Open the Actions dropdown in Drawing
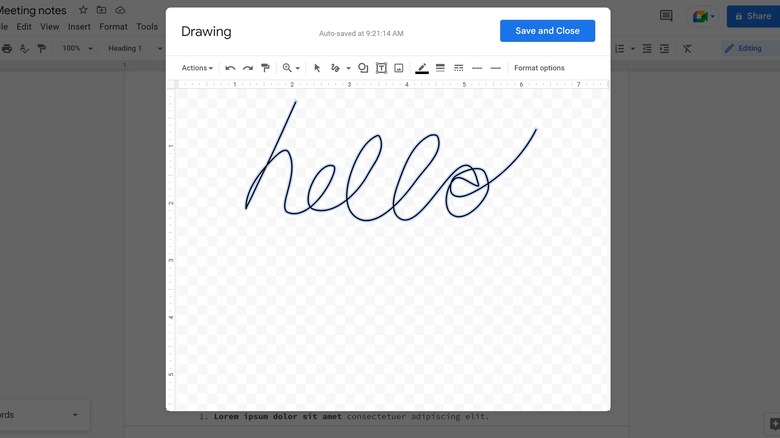Screen dimensions: 780x438 (197, 68)
